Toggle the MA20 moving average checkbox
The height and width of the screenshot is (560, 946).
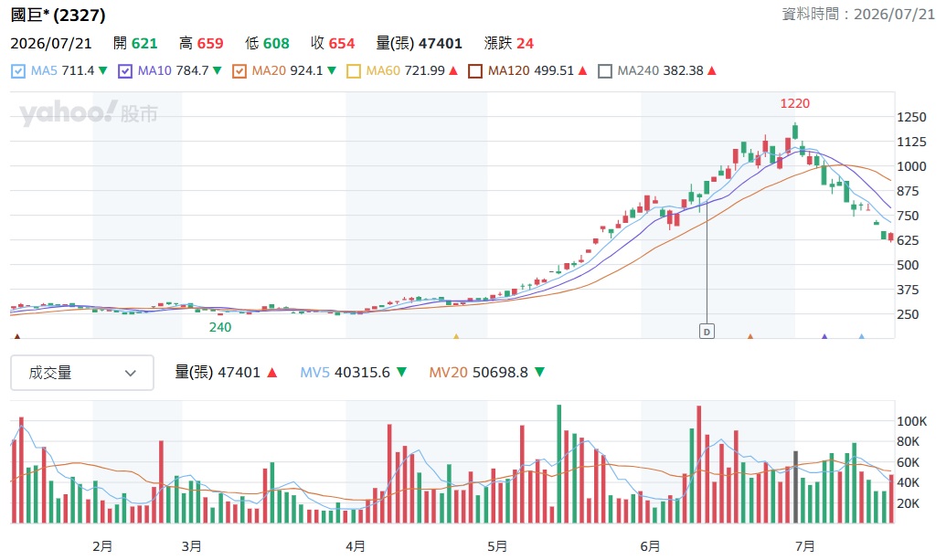click(239, 71)
